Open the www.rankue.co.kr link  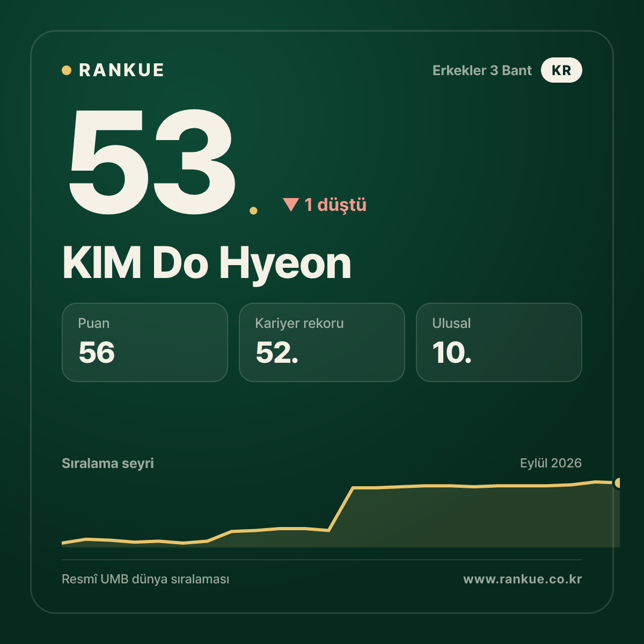[523, 579]
